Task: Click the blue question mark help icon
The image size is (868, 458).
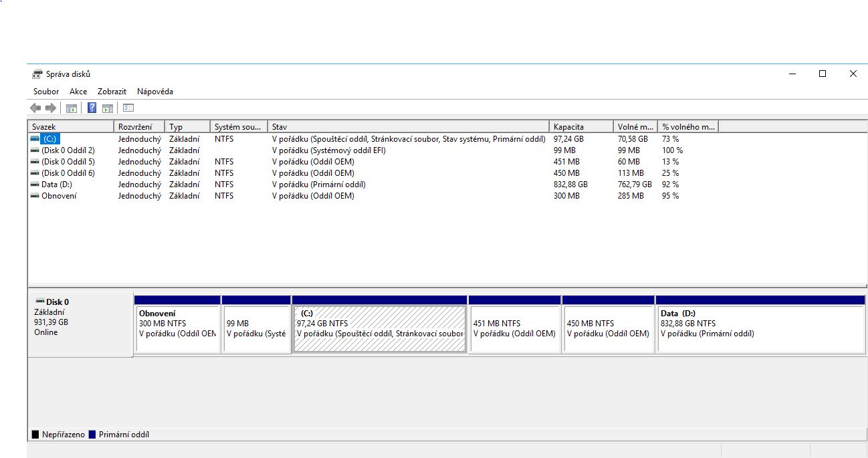Action: pos(92,108)
